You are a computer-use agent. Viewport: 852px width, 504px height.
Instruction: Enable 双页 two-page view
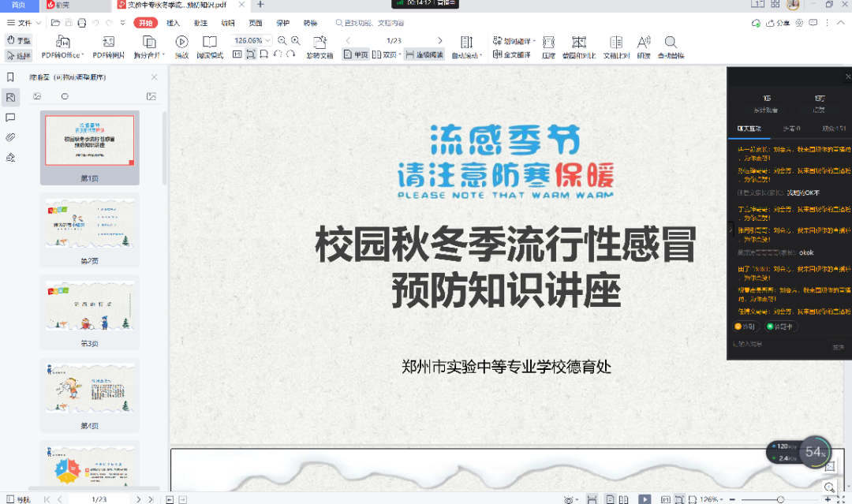pyautogui.click(x=385, y=54)
